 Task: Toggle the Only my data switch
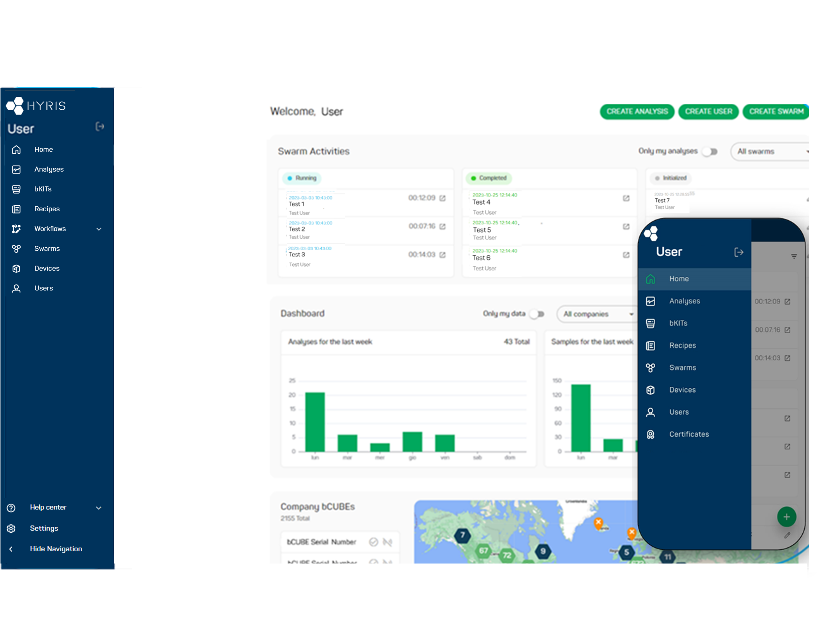(537, 314)
